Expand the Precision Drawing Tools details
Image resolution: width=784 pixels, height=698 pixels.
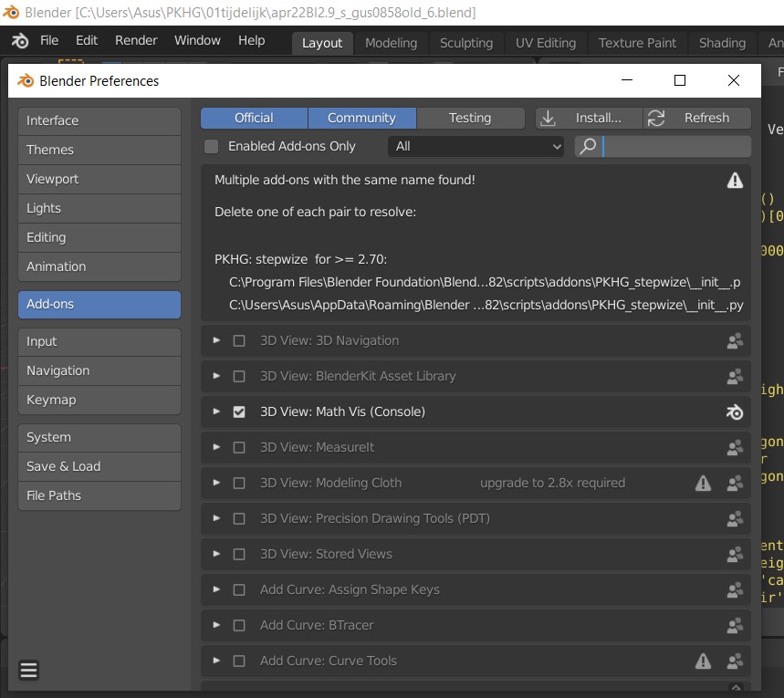point(216,518)
